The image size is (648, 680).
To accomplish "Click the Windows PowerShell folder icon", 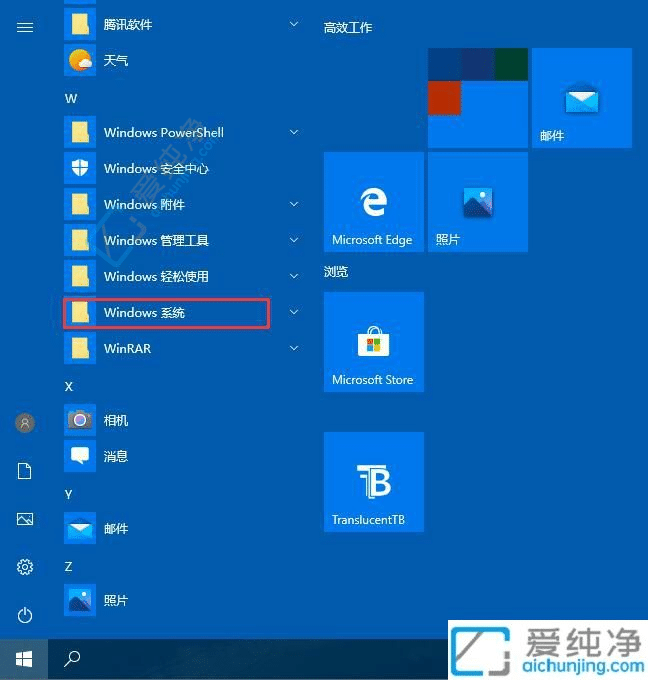I will tap(80, 132).
